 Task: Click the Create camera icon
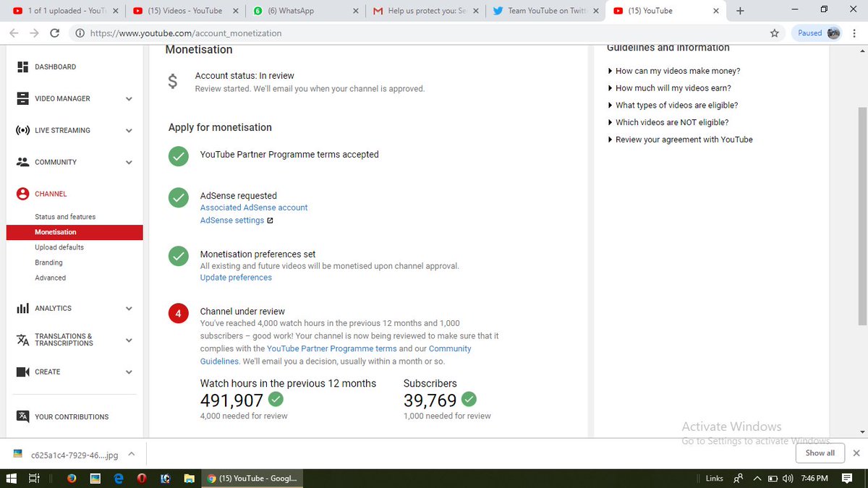coord(22,372)
